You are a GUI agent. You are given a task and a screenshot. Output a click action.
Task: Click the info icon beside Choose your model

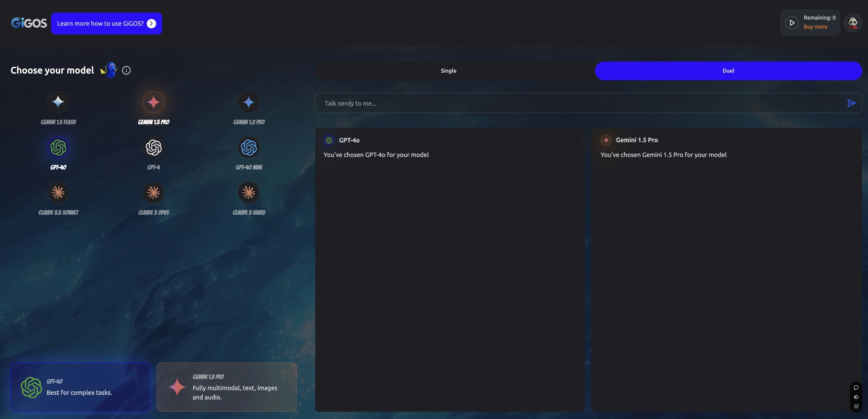coord(126,70)
